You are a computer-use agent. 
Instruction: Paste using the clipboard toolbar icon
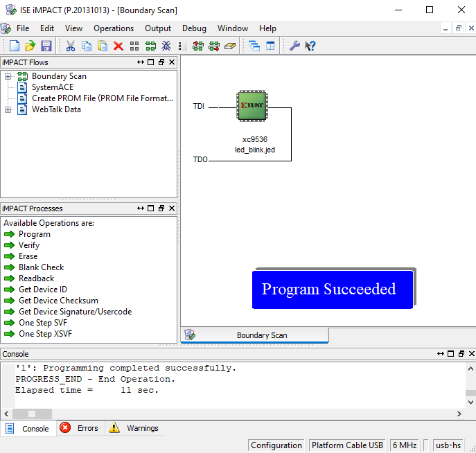103,46
